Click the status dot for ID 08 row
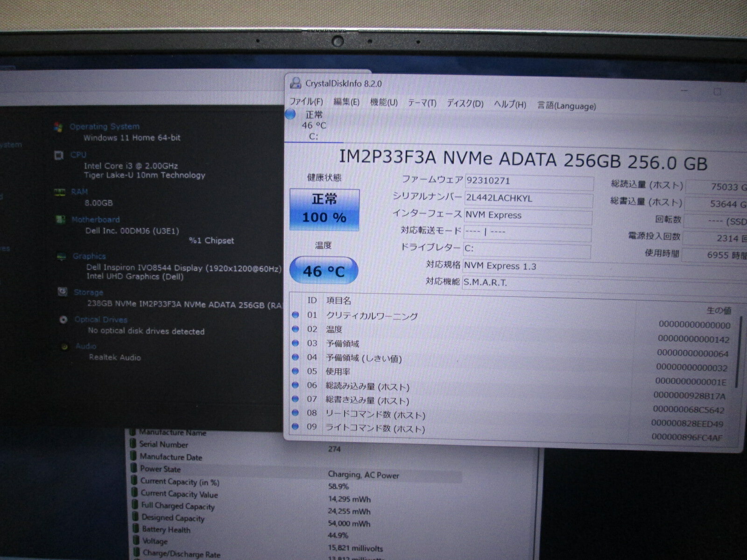Viewport: 747px width, 560px height. pos(295,413)
